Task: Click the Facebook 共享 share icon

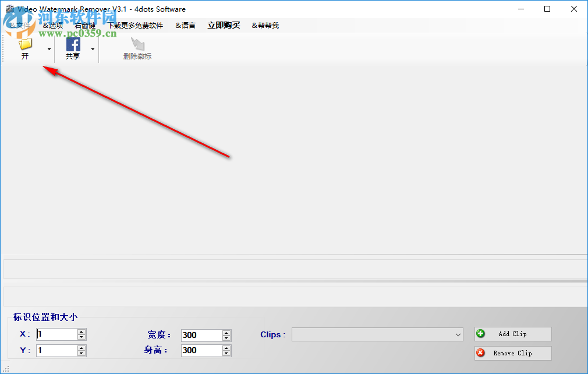Action: point(73,43)
